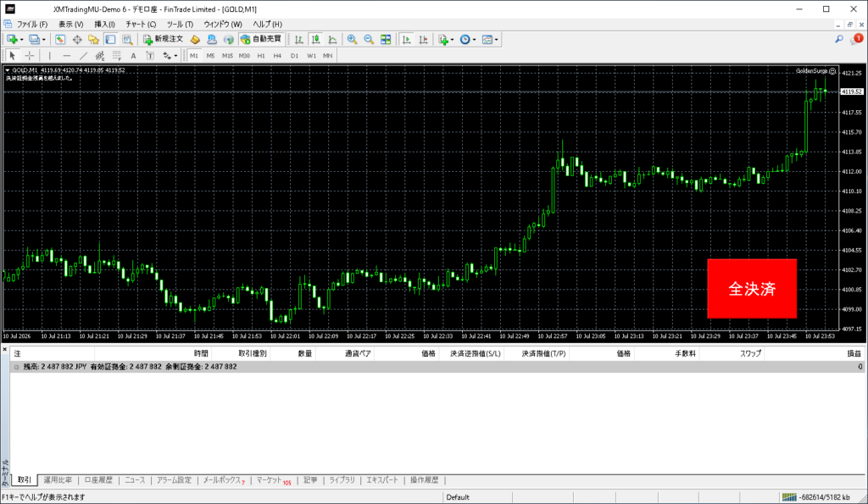The image size is (868, 504).
Task: Open the チャート (C) menu
Action: (141, 24)
